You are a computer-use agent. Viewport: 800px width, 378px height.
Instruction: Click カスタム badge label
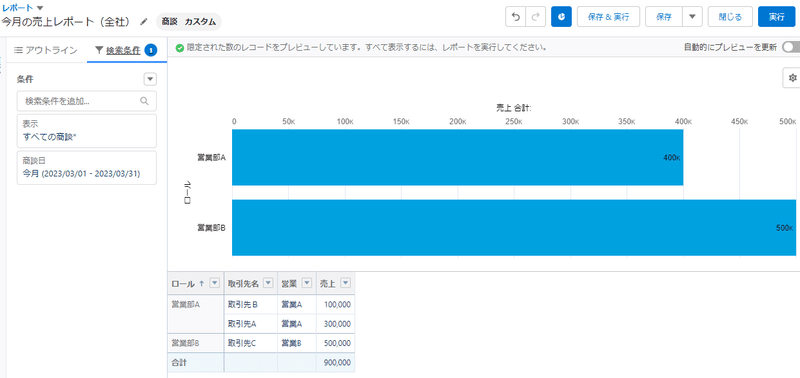pos(200,22)
